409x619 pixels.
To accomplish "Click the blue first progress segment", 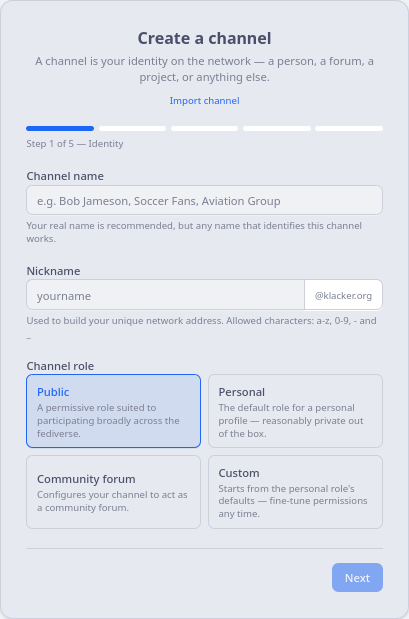I will tap(60, 128).
